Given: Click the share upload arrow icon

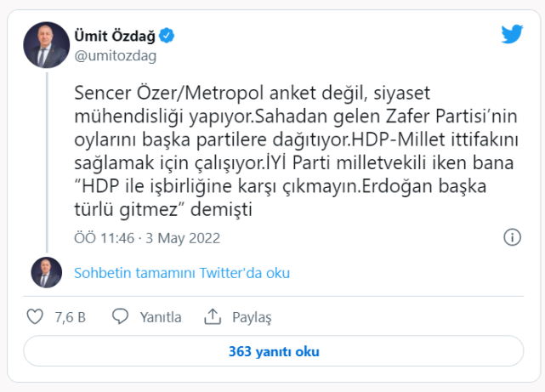Looking at the screenshot, I should point(213,316).
